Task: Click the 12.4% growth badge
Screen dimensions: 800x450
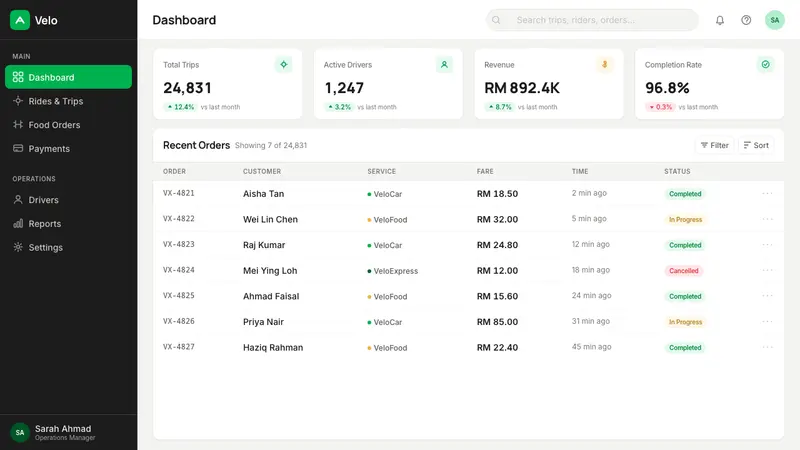Action: [x=181, y=107]
